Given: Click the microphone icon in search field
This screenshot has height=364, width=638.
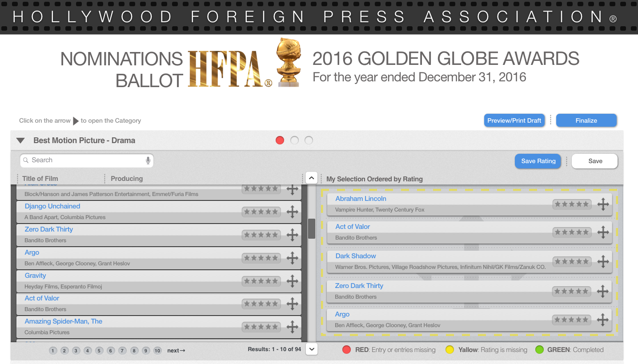Looking at the screenshot, I should click(148, 160).
